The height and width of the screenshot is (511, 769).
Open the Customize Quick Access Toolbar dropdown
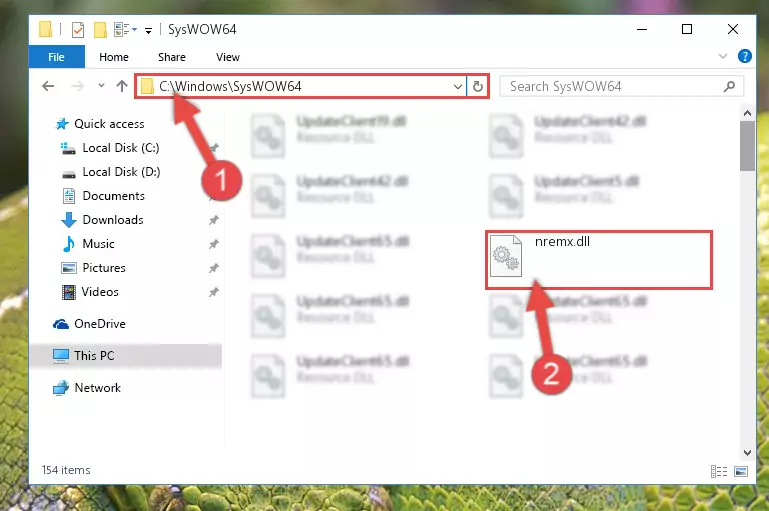(148, 31)
